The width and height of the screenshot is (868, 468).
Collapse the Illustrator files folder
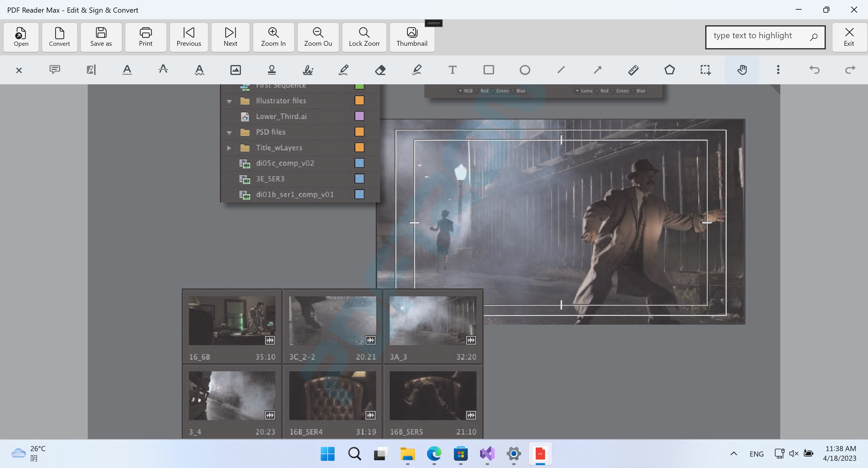coord(229,101)
